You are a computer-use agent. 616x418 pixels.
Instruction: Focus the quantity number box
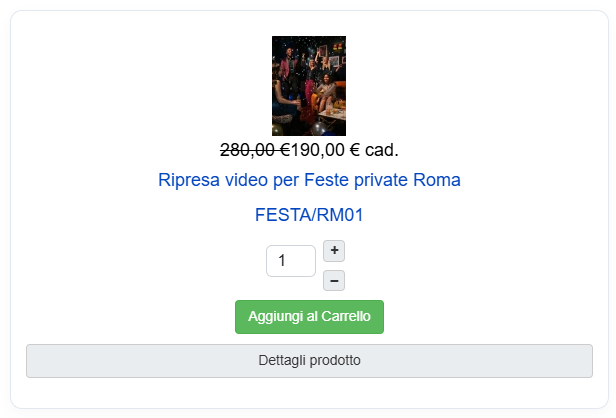click(291, 261)
